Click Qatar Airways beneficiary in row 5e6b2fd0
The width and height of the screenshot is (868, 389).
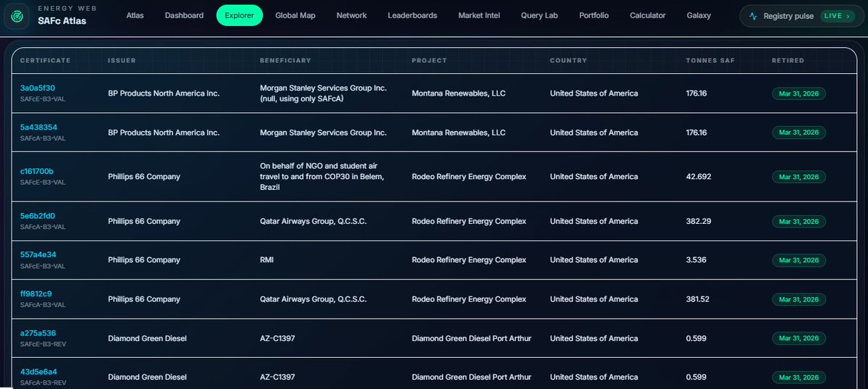tap(313, 221)
